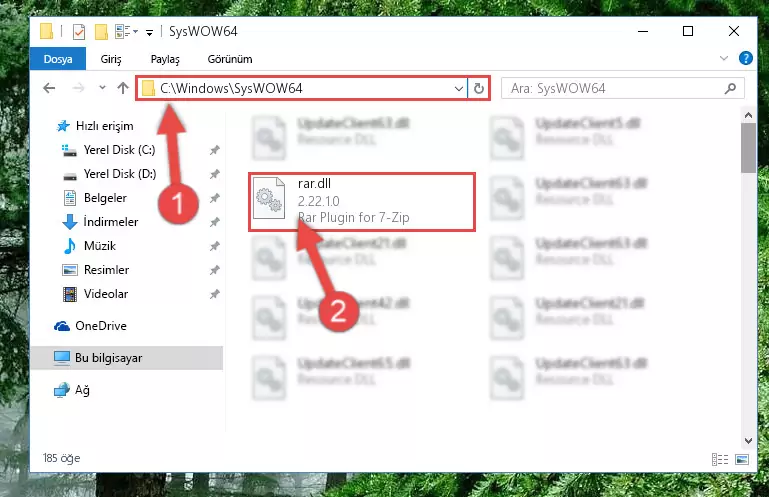Click the search magnifier icon

(730, 88)
